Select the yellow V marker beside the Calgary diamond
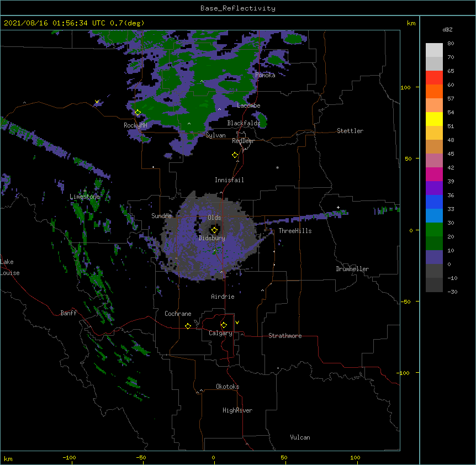 tap(237, 323)
